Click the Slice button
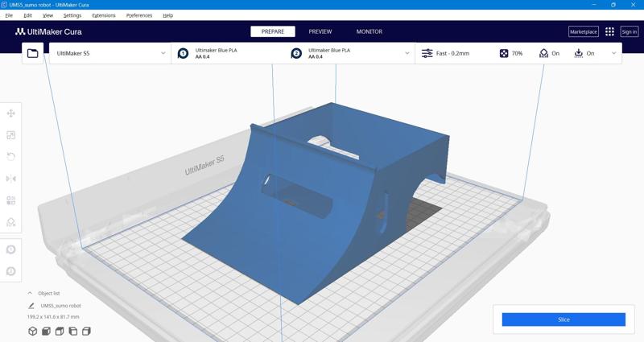 tap(563, 319)
